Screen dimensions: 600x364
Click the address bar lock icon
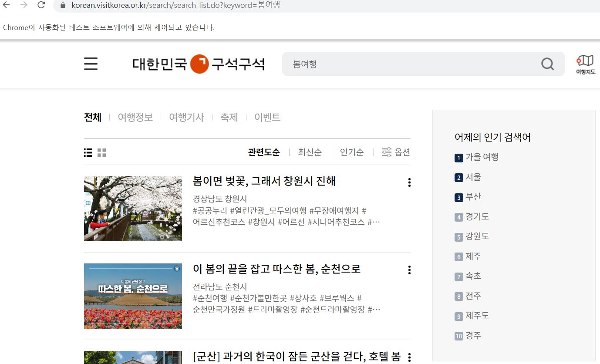click(63, 5)
